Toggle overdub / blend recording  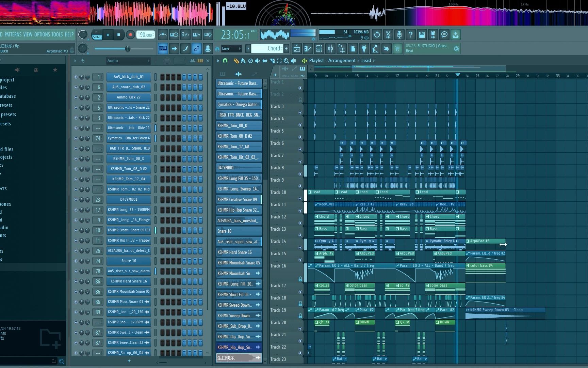click(x=197, y=34)
